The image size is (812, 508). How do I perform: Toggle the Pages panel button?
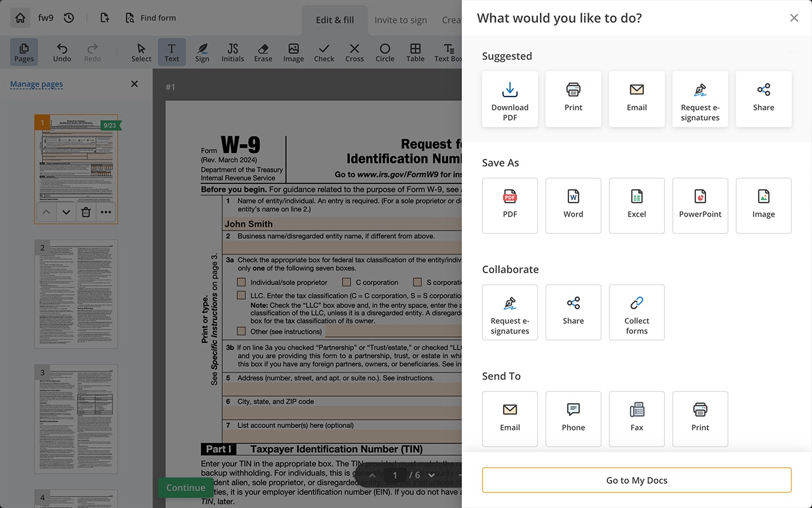pos(24,52)
